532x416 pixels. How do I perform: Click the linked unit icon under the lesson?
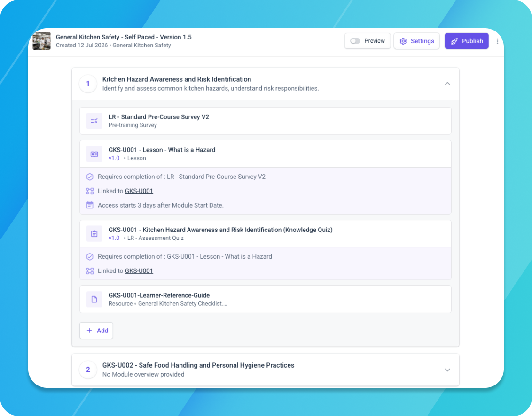[90, 191]
